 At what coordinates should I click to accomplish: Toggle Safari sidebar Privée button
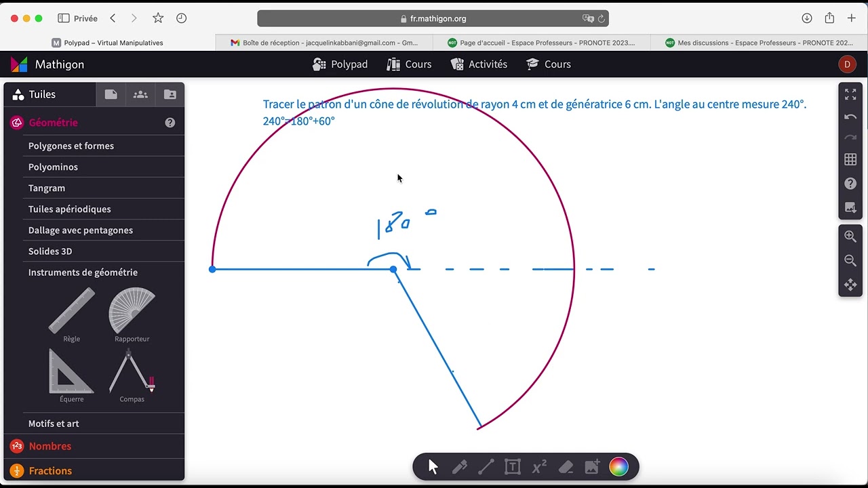(x=77, y=18)
